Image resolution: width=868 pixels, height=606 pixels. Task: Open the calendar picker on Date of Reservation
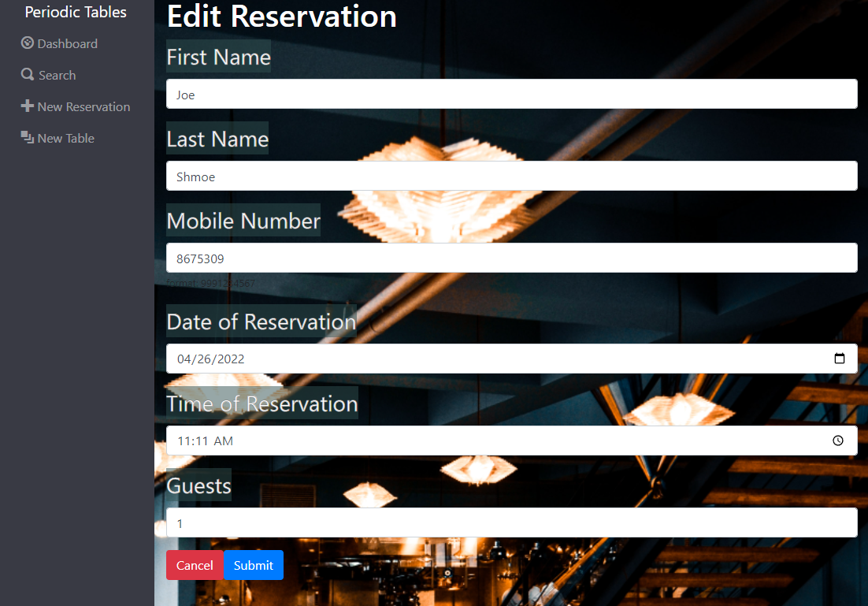[x=840, y=359]
